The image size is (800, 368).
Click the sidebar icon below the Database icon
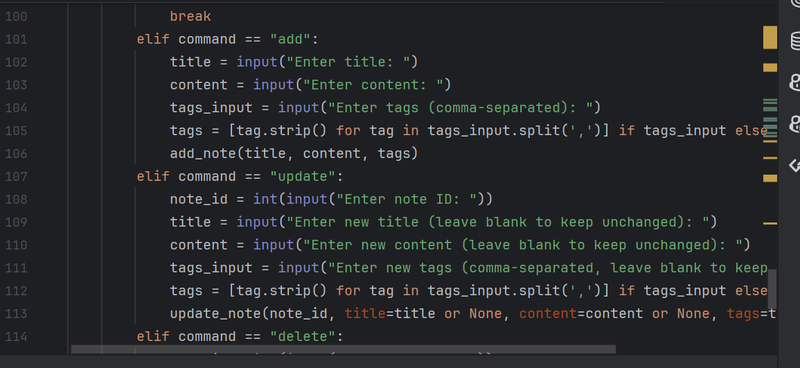click(x=795, y=83)
